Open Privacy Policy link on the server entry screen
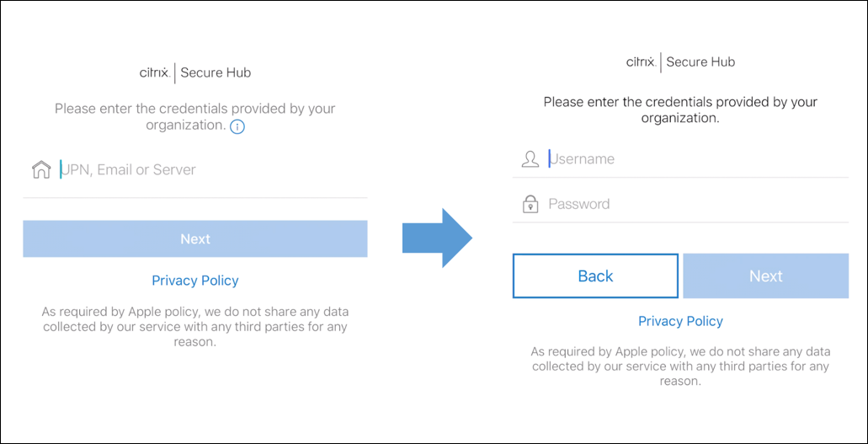 click(x=195, y=281)
